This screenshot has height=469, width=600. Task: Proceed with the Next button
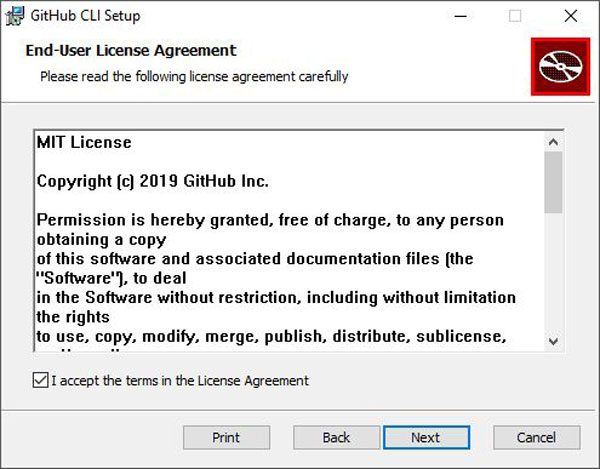(425, 437)
